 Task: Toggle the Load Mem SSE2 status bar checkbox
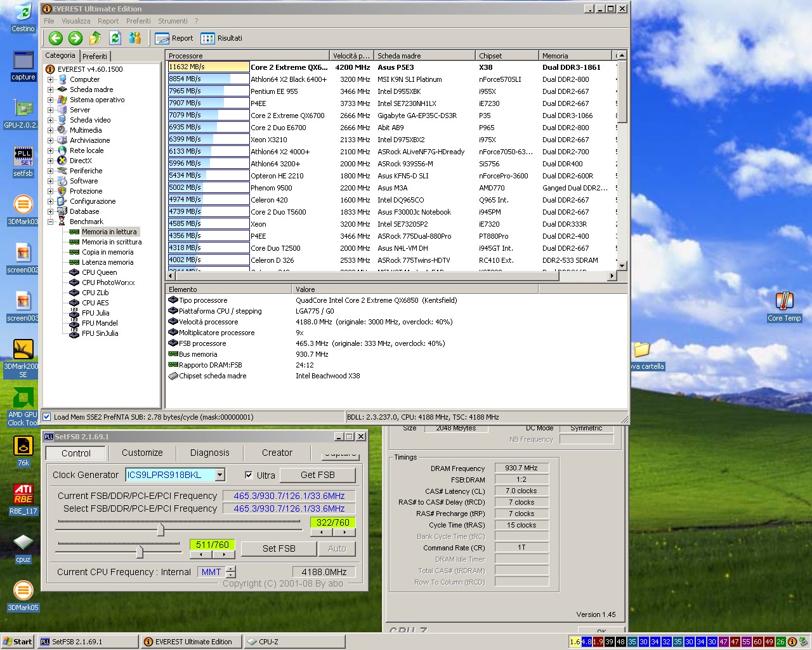pyautogui.click(x=46, y=417)
